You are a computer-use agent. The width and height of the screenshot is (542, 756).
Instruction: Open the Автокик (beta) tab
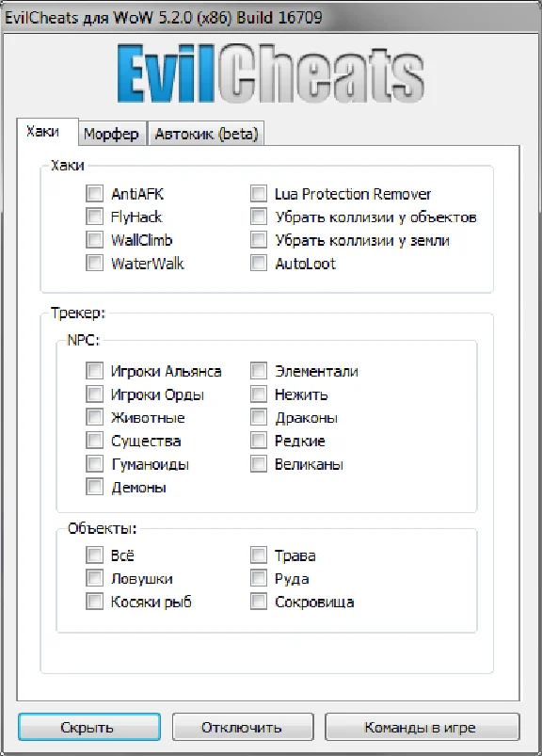[206, 134]
